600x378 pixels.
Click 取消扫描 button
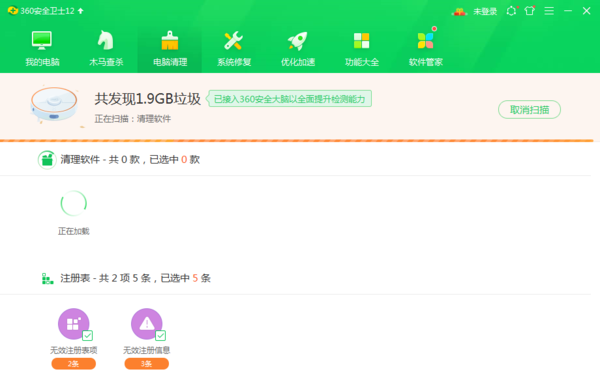(x=529, y=110)
